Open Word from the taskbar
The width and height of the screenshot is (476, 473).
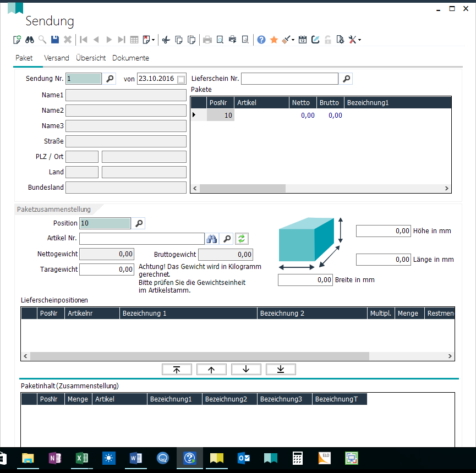tap(136, 458)
